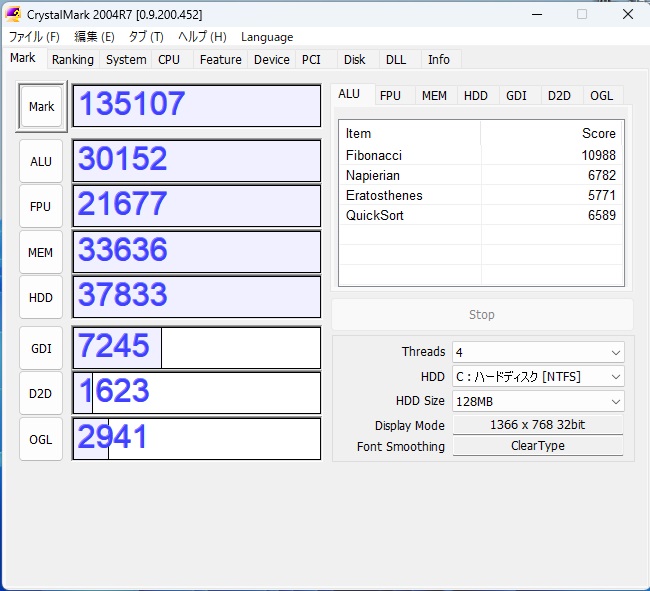Select the Mark tab
650x591 pixels.
(x=23, y=58)
